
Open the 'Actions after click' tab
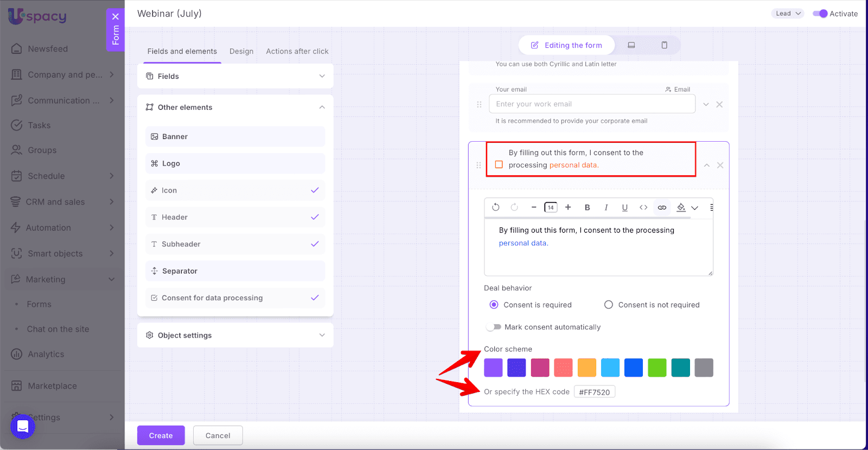(x=297, y=52)
